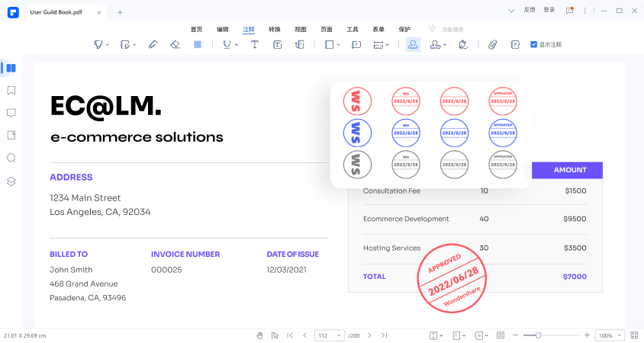Select the hand pan tool in the status bar
The height and width of the screenshot is (343, 644).
point(259,335)
